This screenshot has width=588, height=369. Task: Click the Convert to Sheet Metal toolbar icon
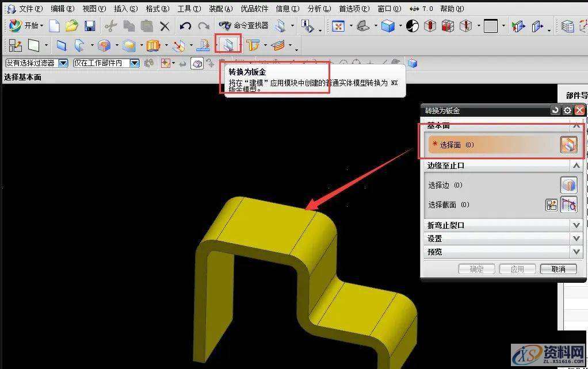[x=228, y=45]
